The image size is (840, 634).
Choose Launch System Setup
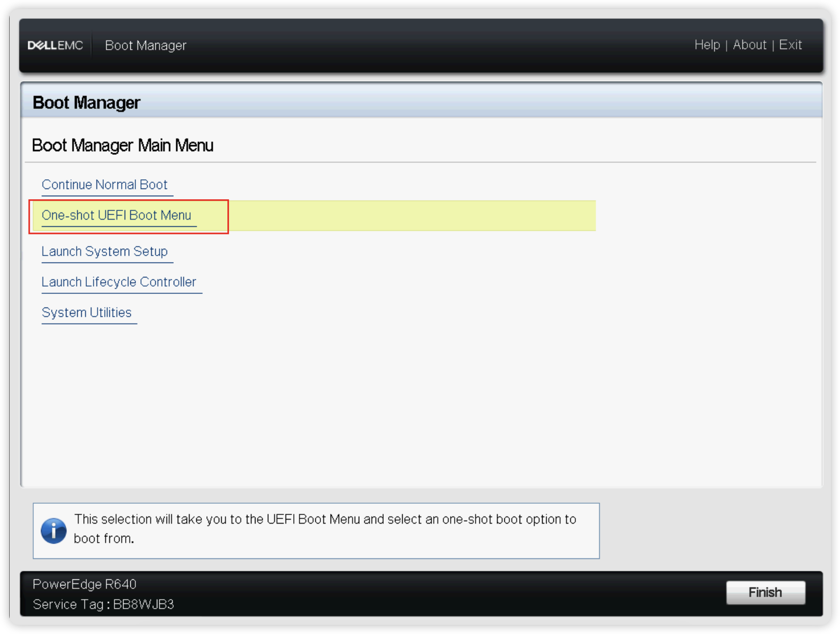coord(104,251)
